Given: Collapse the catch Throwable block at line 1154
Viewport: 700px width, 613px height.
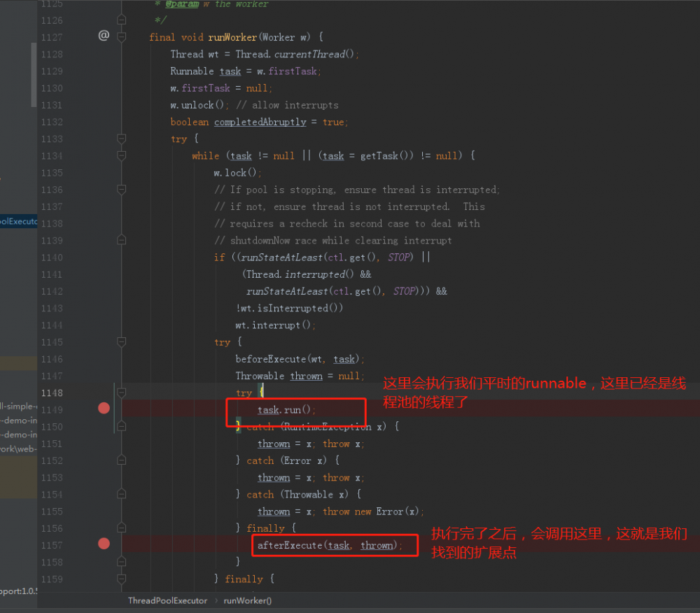Looking at the screenshot, I should [121, 494].
